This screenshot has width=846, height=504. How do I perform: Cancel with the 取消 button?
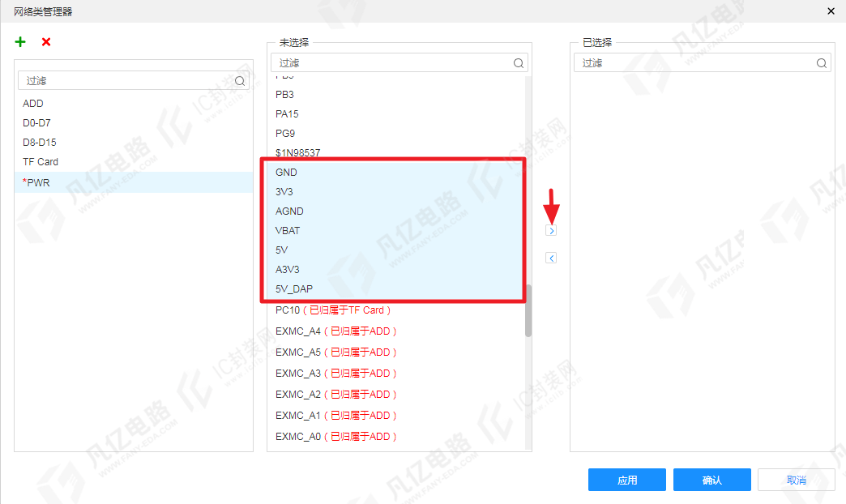coord(797,480)
